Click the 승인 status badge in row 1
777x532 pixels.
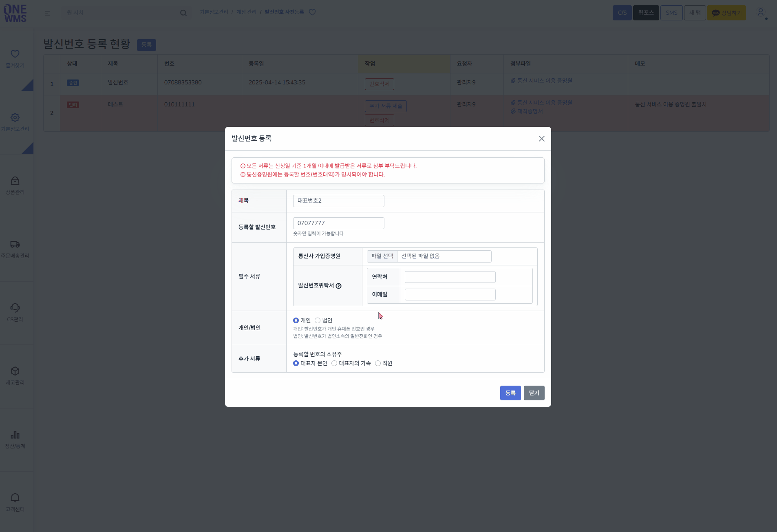(73, 83)
